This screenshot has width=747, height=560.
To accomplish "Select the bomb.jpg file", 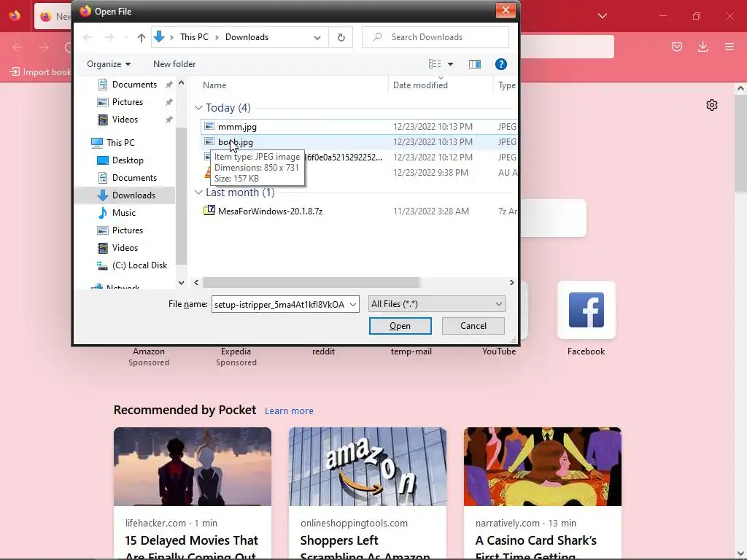I will tap(236, 142).
